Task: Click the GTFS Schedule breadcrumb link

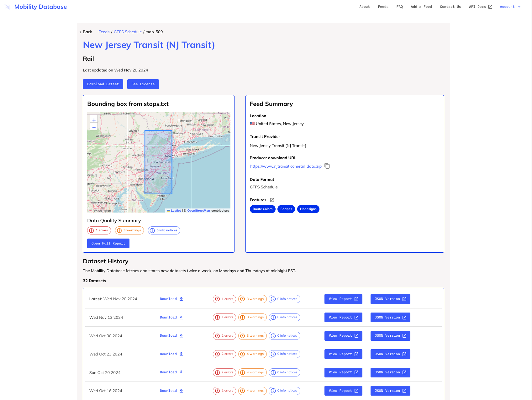Action: 128,32
